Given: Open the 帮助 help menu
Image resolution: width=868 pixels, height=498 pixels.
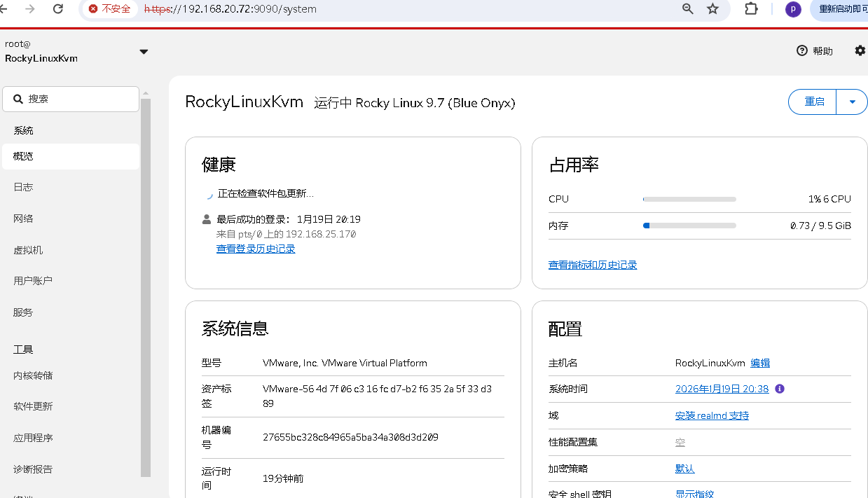Looking at the screenshot, I should click(815, 51).
